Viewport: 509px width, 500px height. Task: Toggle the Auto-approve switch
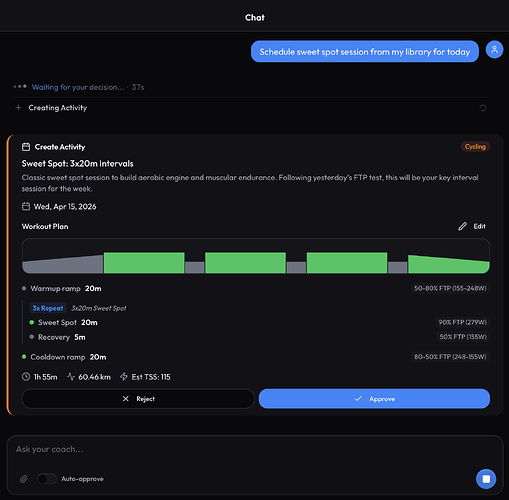[x=47, y=479]
